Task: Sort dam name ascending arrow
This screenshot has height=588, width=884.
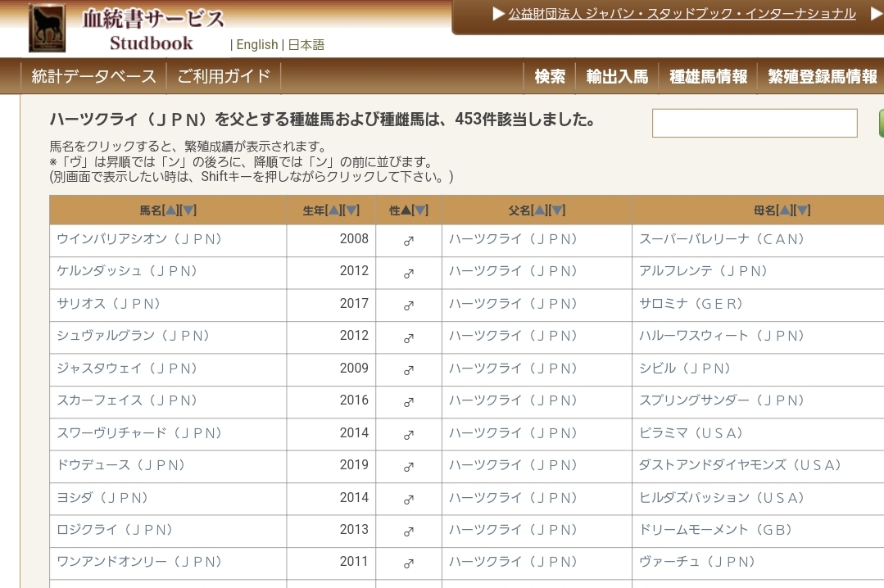Action: coord(785,210)
